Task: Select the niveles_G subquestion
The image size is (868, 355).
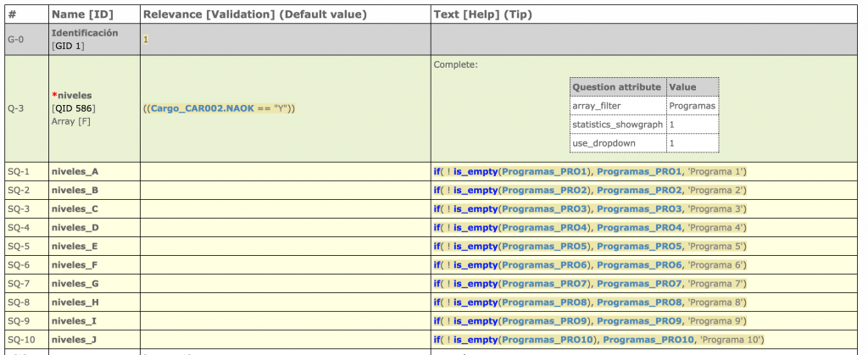Action: pos(75,284)
